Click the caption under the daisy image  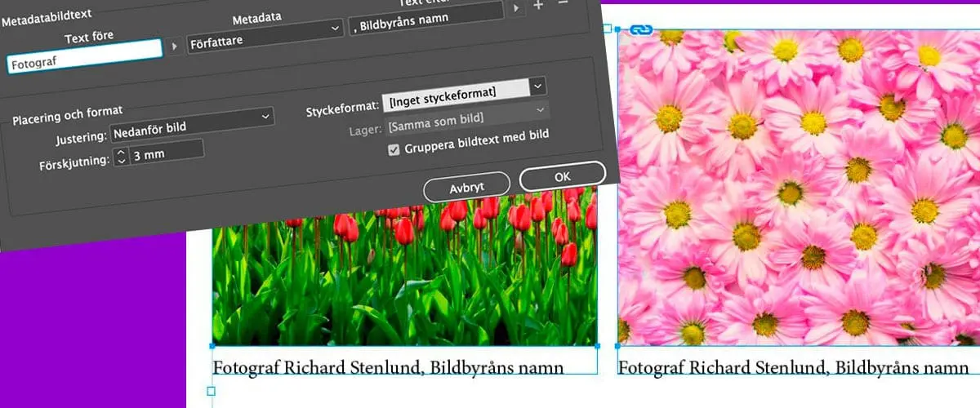tap(794, 367)
